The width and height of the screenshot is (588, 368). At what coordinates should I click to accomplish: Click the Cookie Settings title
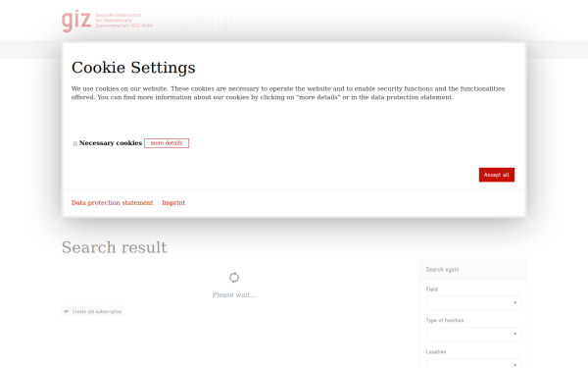pos(133,68)
